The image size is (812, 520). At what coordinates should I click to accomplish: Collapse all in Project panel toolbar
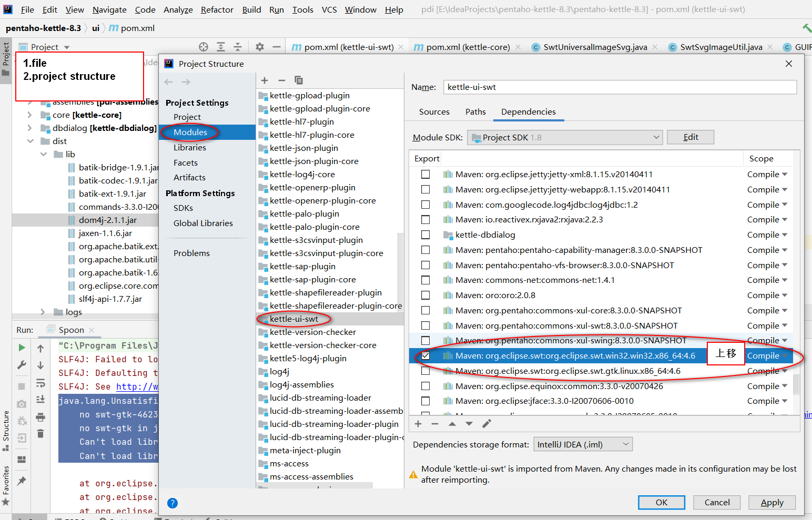click(x=238, y=47)
